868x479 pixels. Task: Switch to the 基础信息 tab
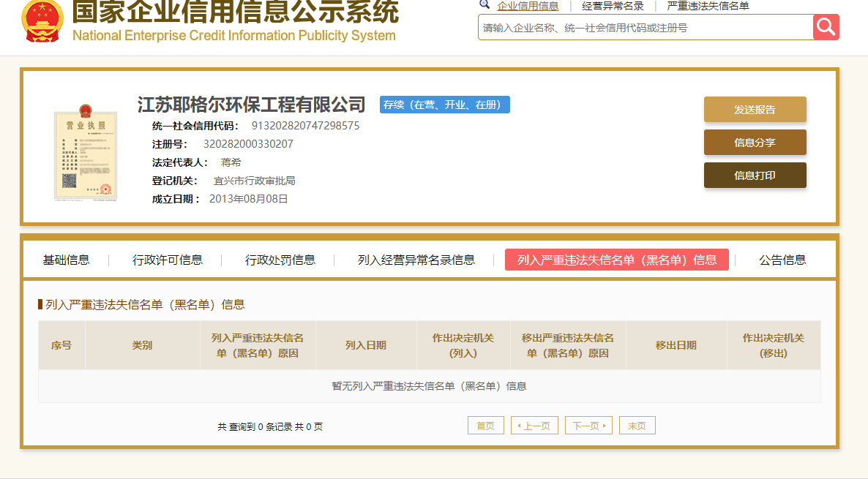67,260
